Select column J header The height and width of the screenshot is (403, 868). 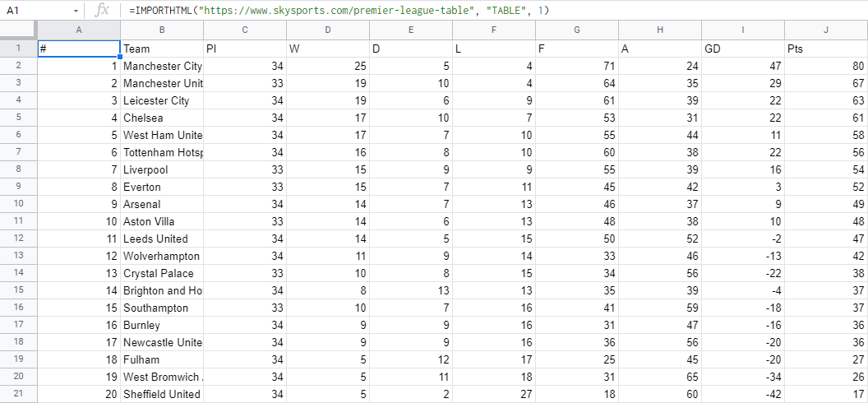pos(826,30)
